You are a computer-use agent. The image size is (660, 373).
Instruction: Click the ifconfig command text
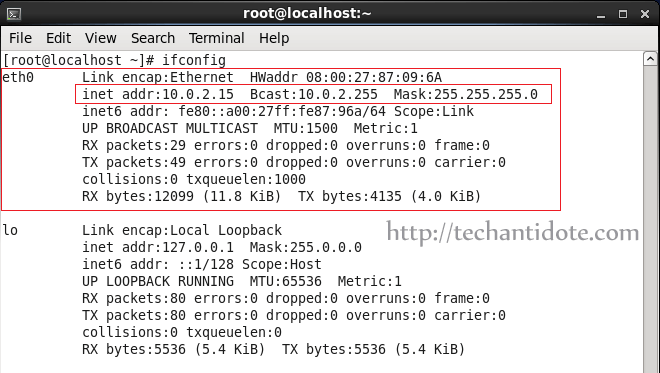tap(194, 60)
